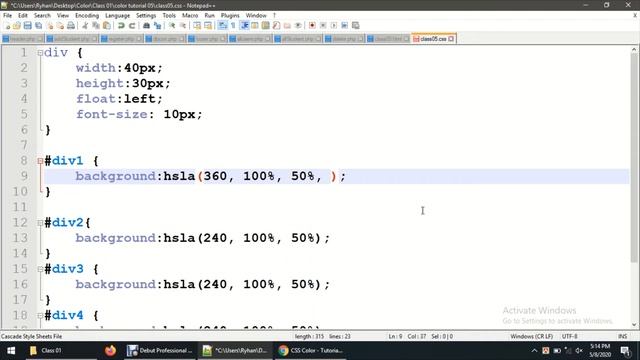Click the Open file toolbar icon
The height and width of the screenshot is (360, 640).
pos(17,26)
